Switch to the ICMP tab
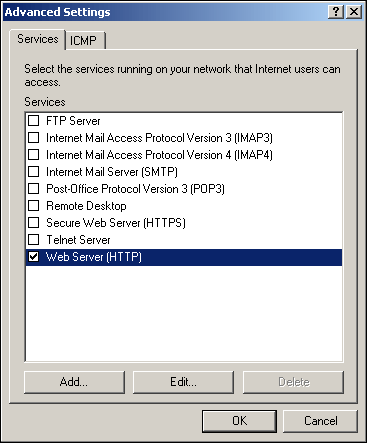The width and height of the screenshot is (367, 443). (x=85, y=41)
